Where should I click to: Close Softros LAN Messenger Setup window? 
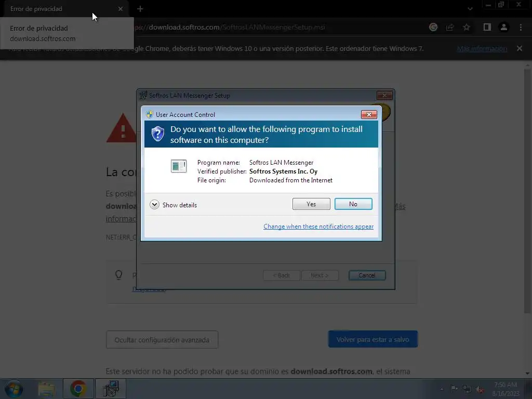pyautogui.click(x=384, y=96)
